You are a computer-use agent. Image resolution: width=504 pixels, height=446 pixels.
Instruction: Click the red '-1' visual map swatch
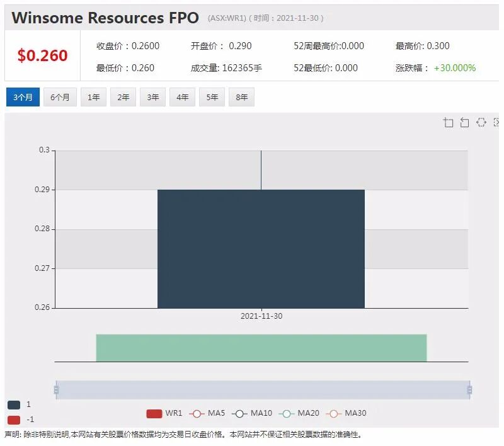click(14, 420)
